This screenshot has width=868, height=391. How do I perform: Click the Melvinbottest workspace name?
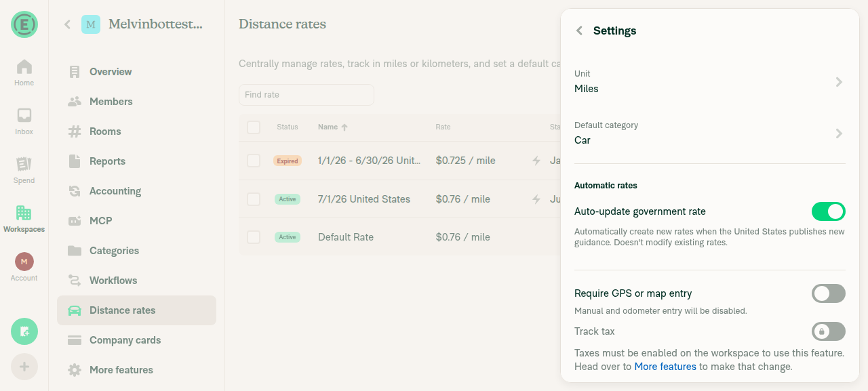(155, 24)
